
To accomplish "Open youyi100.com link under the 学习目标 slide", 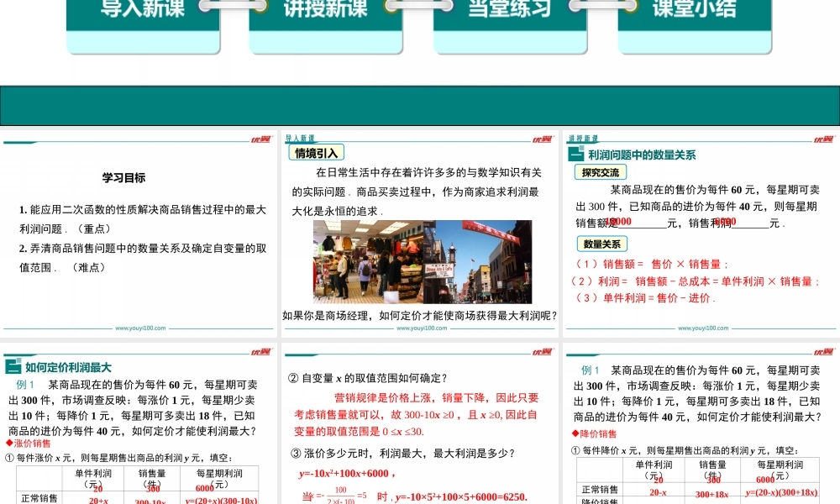I will [x=140, y=328].
